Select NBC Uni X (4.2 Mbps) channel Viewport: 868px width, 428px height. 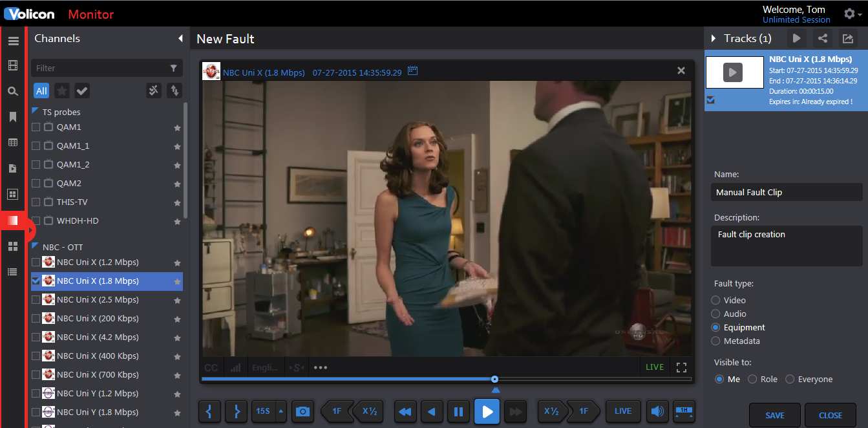pos(107,337)
